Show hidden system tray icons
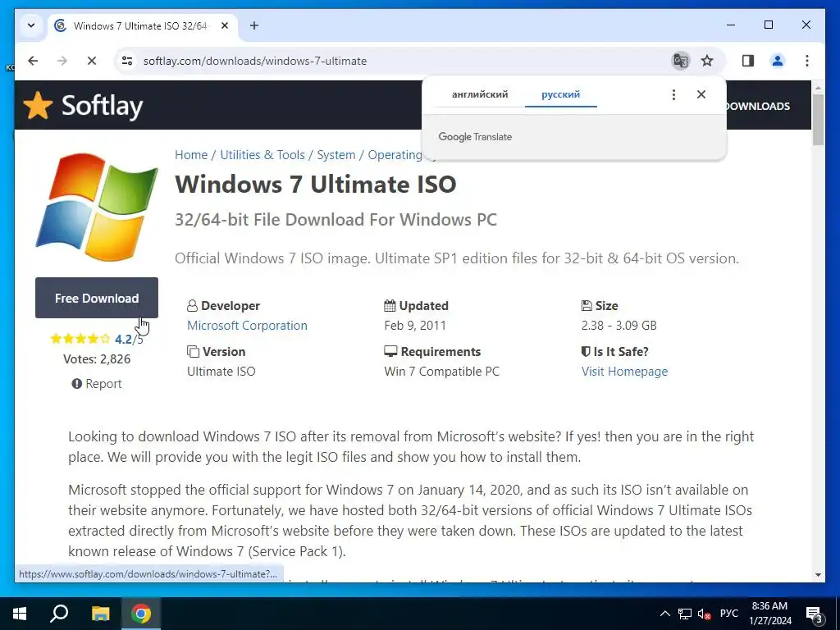 pos(664,614)
